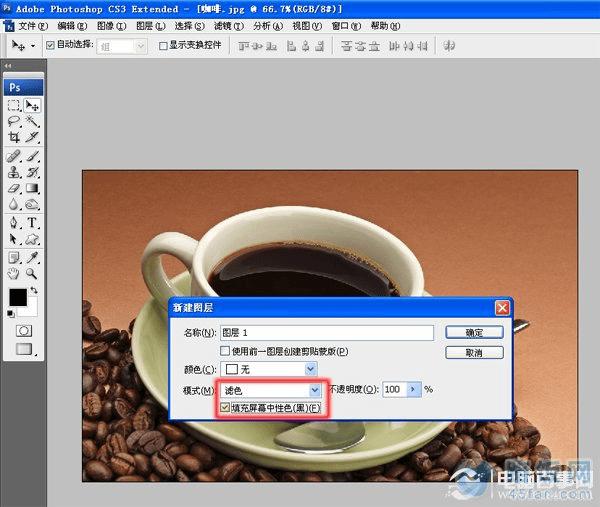Open the 帮助 menu
The height and width of the screenshot is (507, 600).
pyautogui.click(x=385, y=26)
